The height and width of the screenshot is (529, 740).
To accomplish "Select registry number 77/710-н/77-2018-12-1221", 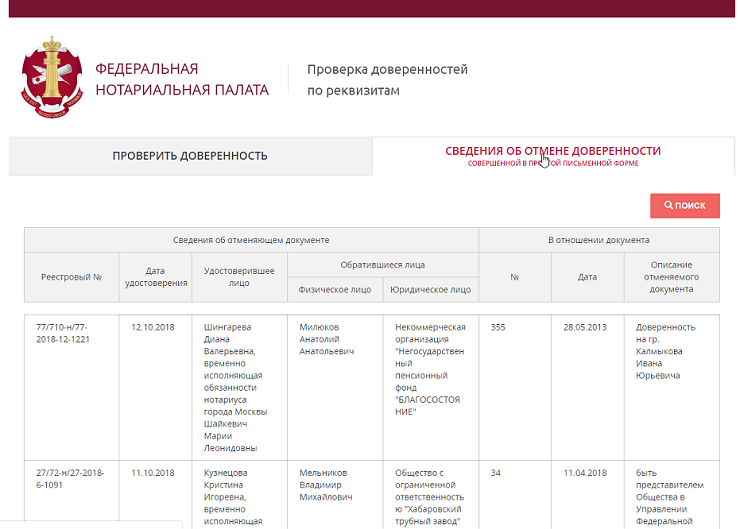I will coord(72,387).
